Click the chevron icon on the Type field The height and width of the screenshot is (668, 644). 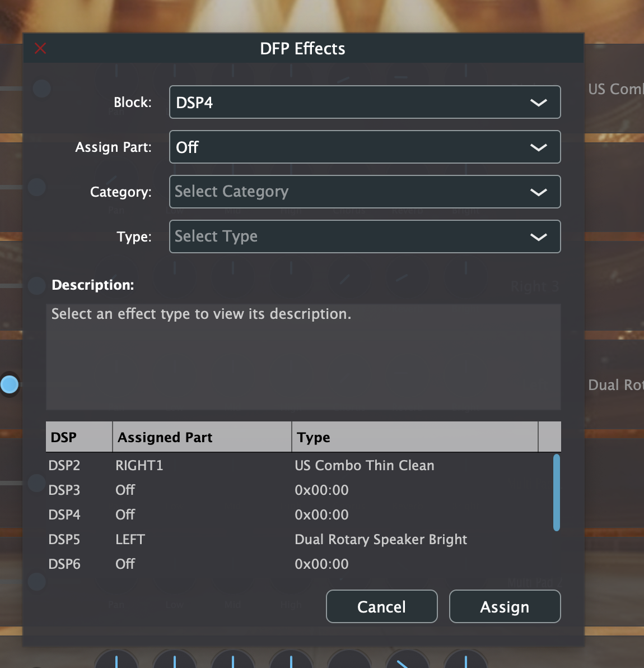(539, 236)
